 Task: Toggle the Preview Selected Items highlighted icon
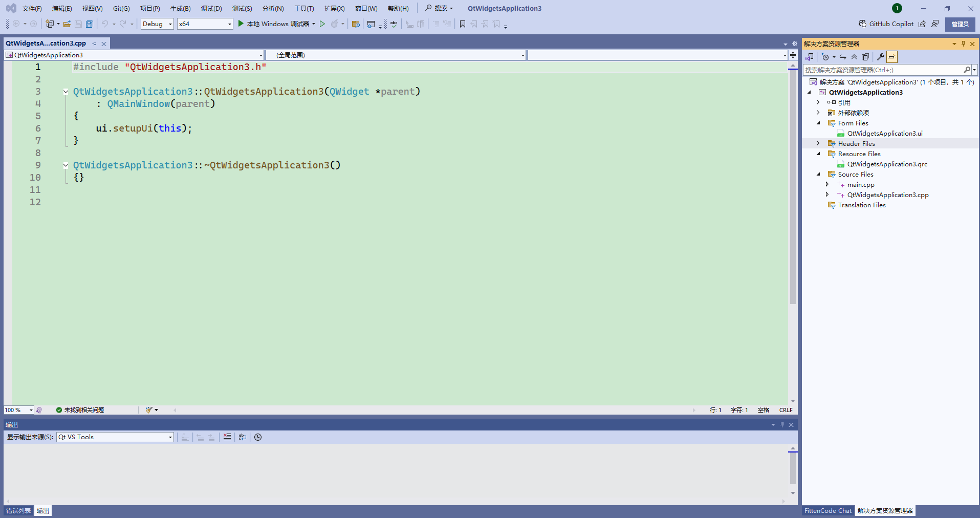[892, 57]
